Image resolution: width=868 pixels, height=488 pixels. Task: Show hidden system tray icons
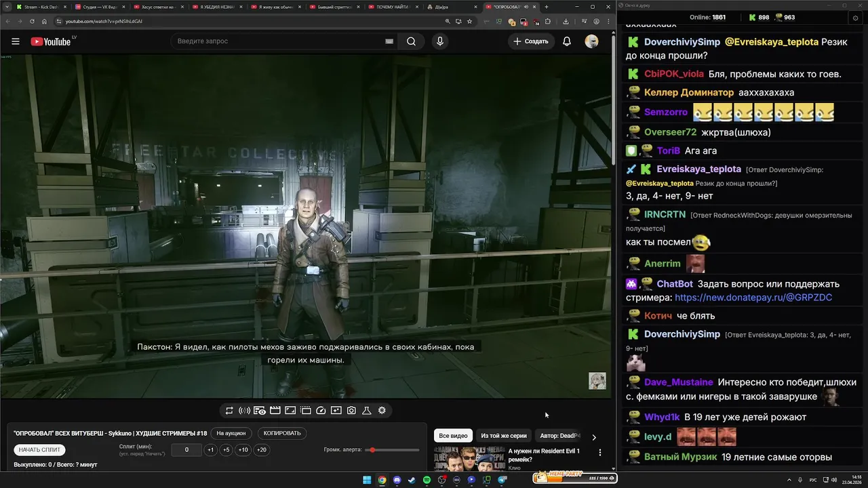790,480
